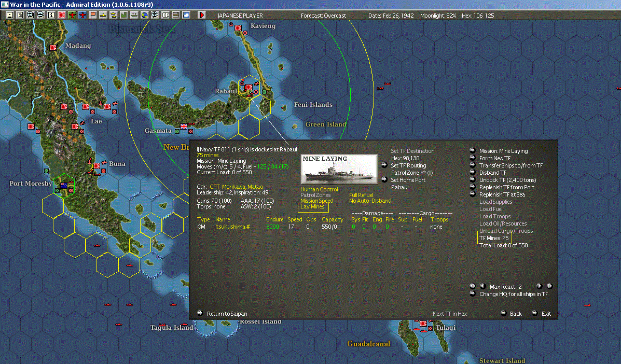This screenshot has width=621, height=364.
Task: Click Load Supplies option
Action: [496, 202]
